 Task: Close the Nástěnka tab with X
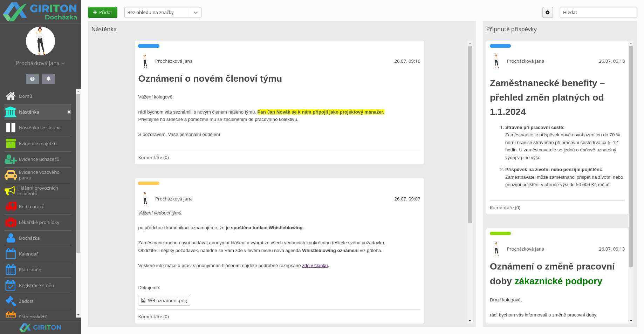69,112
